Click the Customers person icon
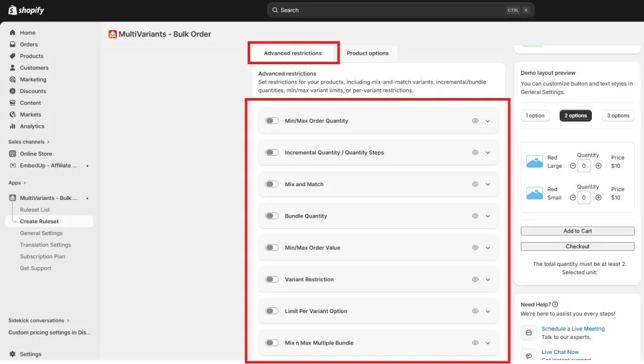Viewport: 644px width, 364px height. click(x=13, y=68)
